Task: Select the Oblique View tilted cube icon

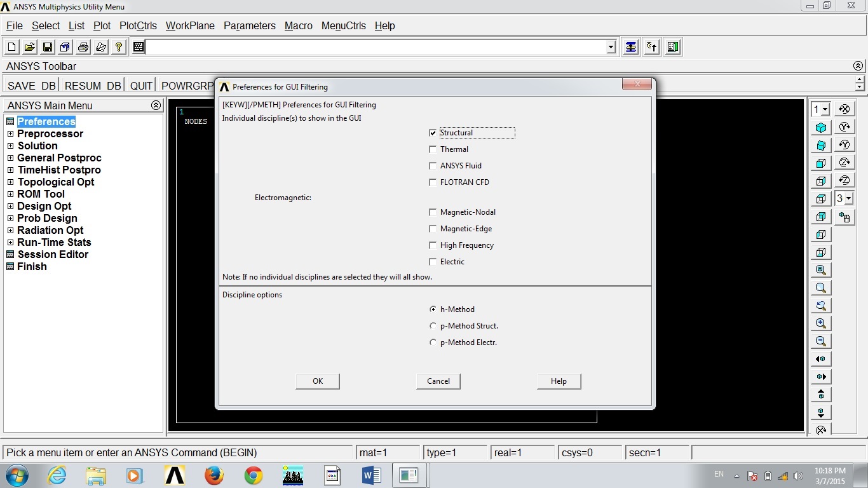Action: tap(821, 145)
